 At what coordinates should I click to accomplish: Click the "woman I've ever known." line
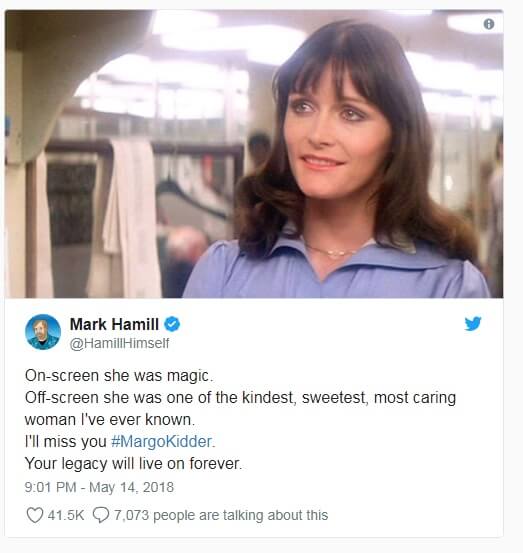110,420
